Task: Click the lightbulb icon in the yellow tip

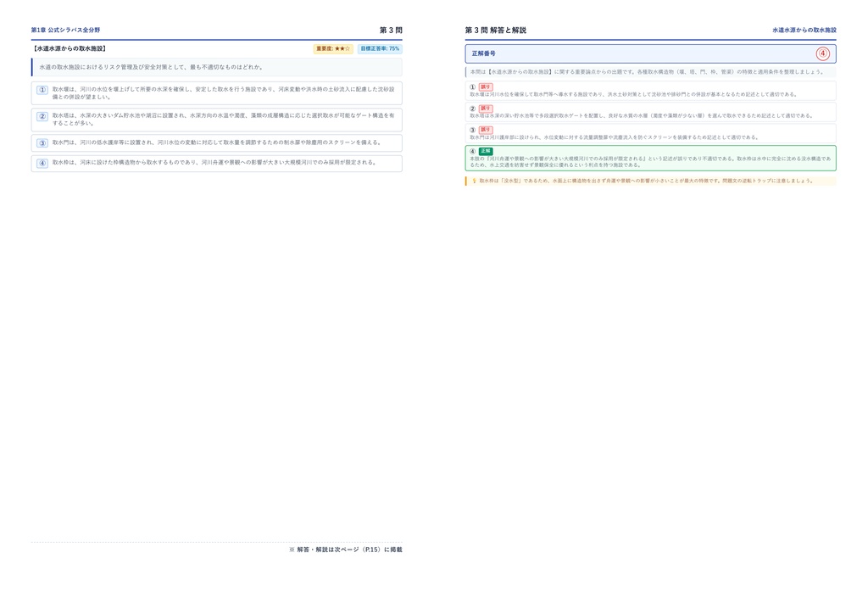Action: 474,181
